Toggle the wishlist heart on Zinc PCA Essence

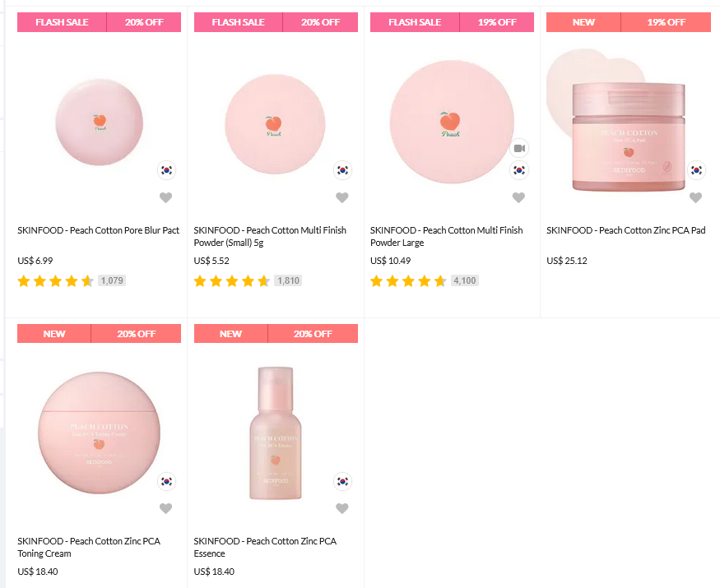[342, 508]
